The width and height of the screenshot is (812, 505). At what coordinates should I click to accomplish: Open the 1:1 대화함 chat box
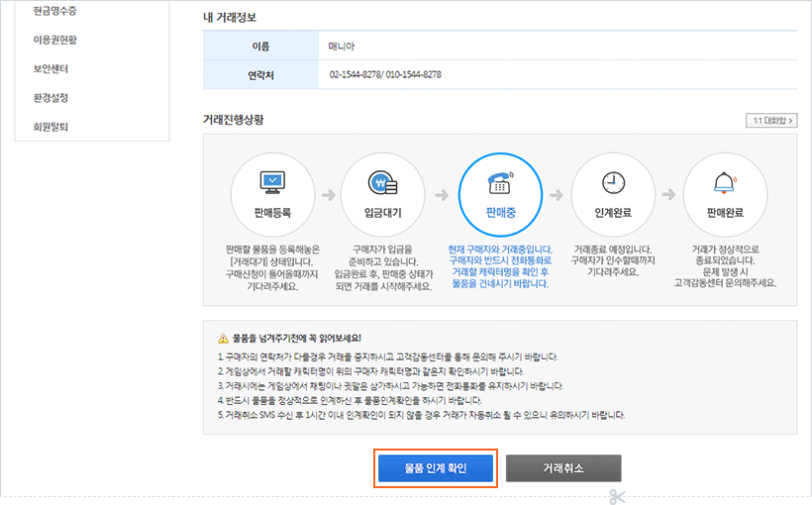[x=771, y=120]
